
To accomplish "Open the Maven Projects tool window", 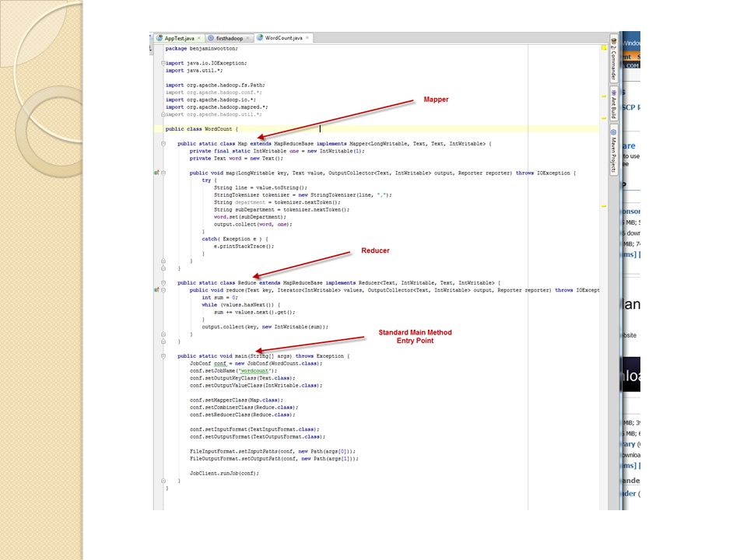I will pyautogui.click(x=614, y=150).
